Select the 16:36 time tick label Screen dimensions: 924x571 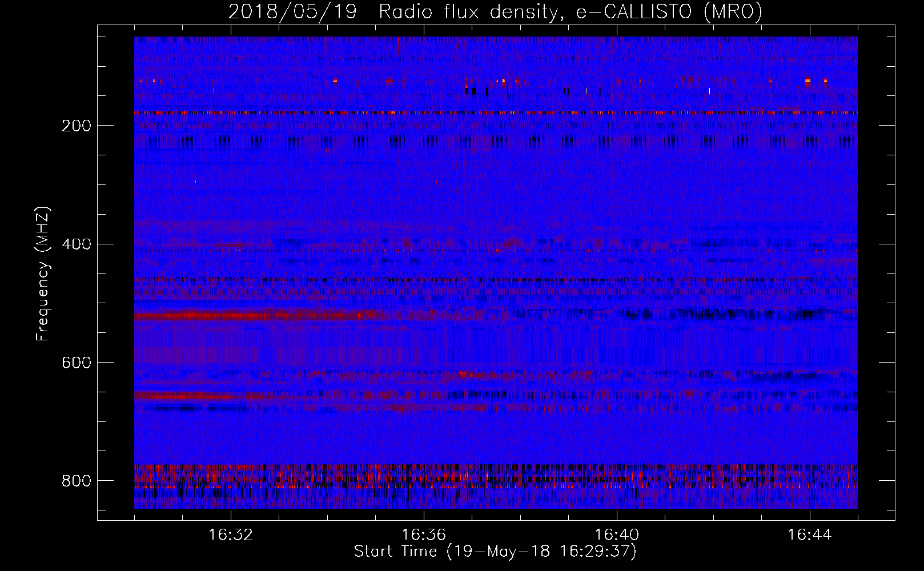point(424,535)
